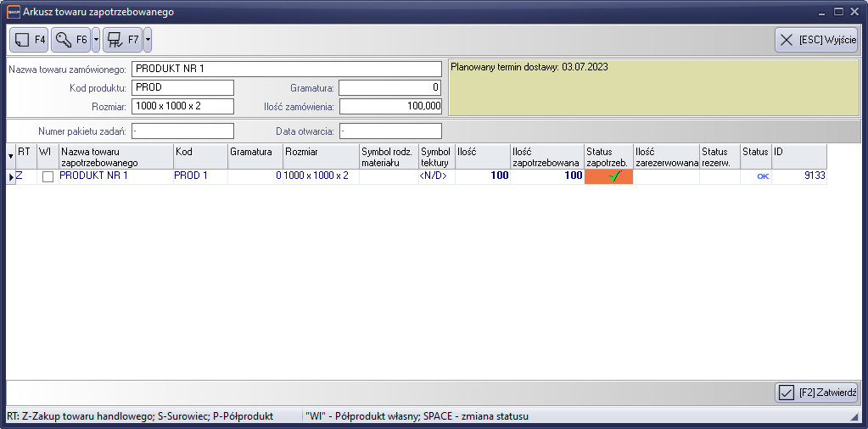Image resolution: width=868 pixels, height=429 pixels.
Task: Click the yellow planned delivery date panel
Action: tap(653, 87)
